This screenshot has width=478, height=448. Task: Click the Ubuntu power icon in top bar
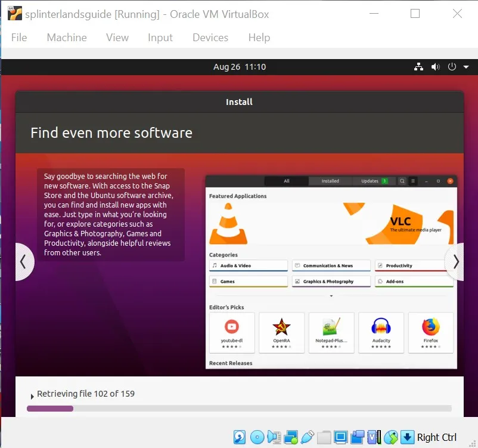452,67
